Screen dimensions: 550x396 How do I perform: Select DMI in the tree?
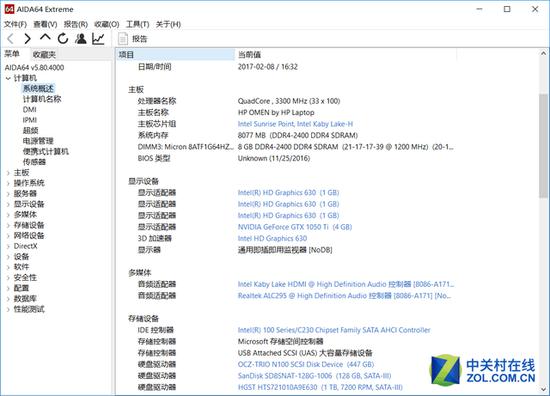tap(29, 109)
